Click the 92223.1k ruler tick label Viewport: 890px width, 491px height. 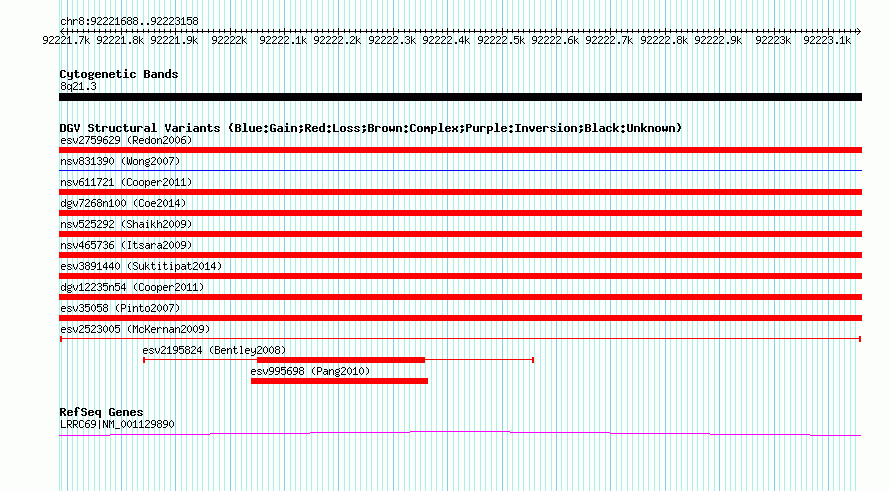(x=827, y=40)
